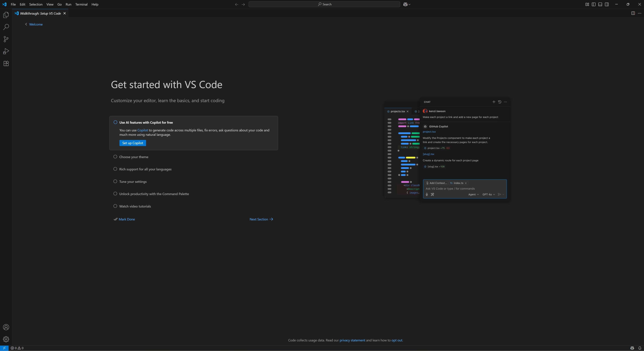Expand 'Unlock productivity with the Command Palette'
Image resolution: width=644 pixels, height=351 pixels.
154,194
